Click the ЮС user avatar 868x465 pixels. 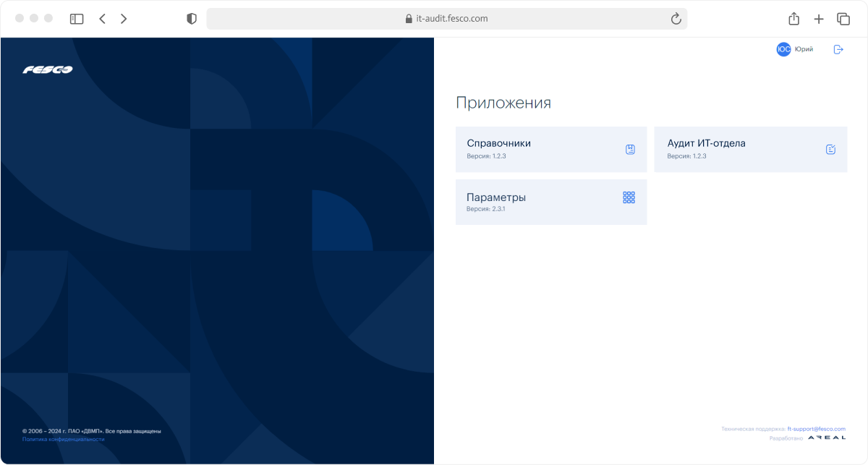coord(783,49)
